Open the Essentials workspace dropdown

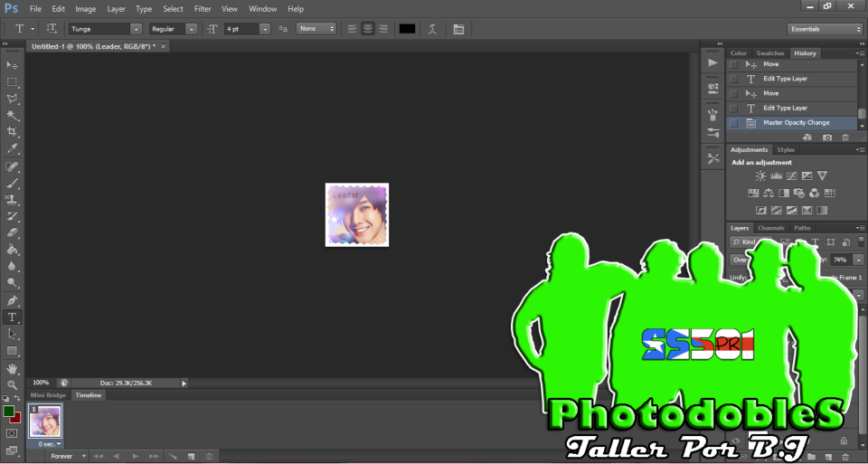[825, 29]
